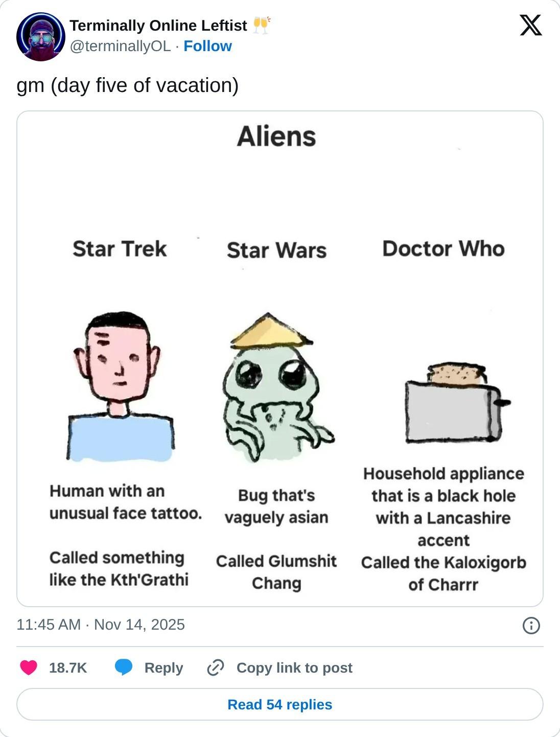Open the post via its timestamp link

click(x=101, y=624)
